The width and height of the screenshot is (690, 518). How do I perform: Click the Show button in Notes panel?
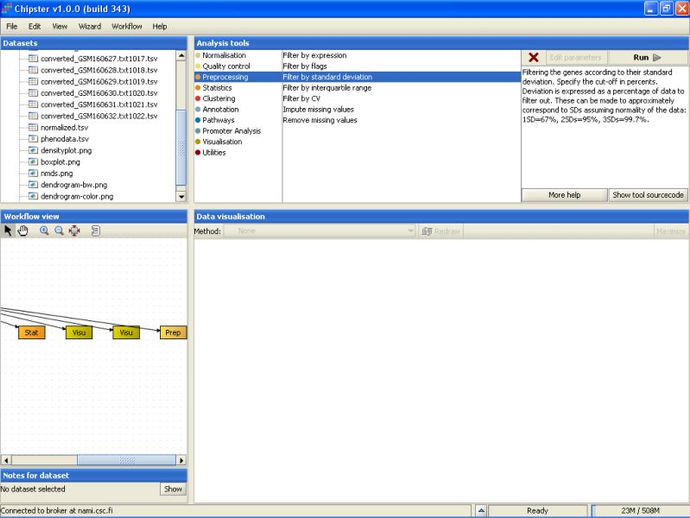pos(173,489)
